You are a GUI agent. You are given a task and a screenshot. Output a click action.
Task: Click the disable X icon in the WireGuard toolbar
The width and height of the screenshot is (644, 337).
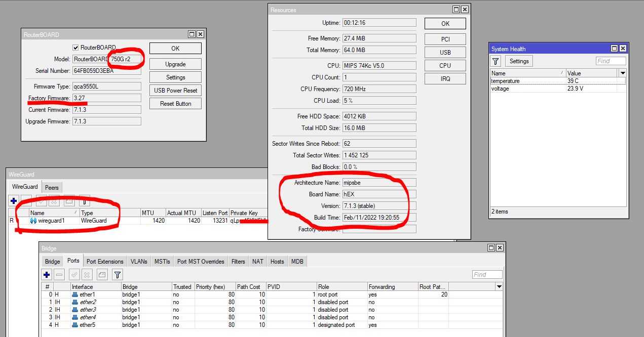coord(54,200)
